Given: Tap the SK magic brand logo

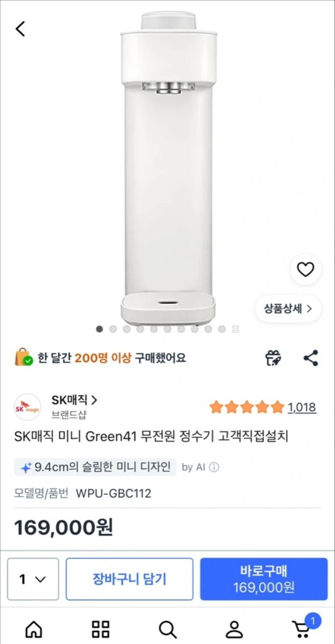Looking at the screenshot, I should pyautogui.click(x=28, y=407).
